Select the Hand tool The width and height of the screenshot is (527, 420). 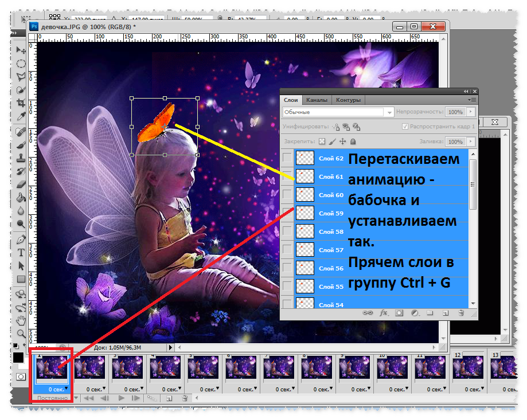21,321
